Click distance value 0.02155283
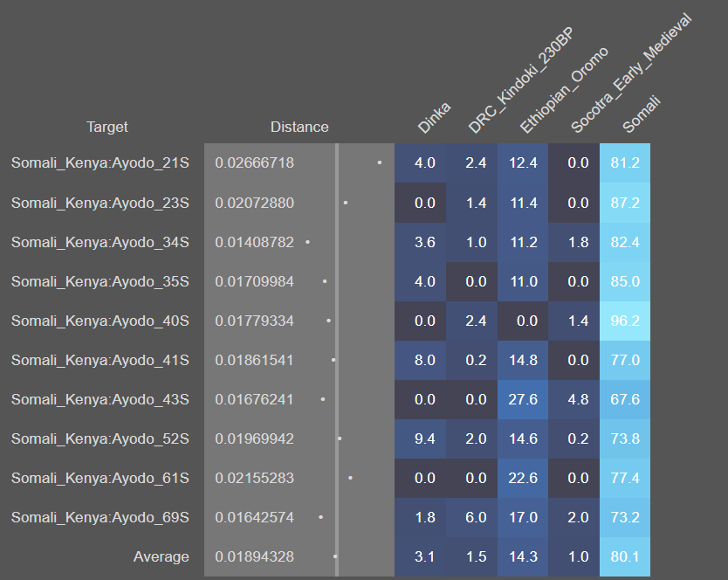The height and width of the screenshot is (580, 728). pos(254,478)
